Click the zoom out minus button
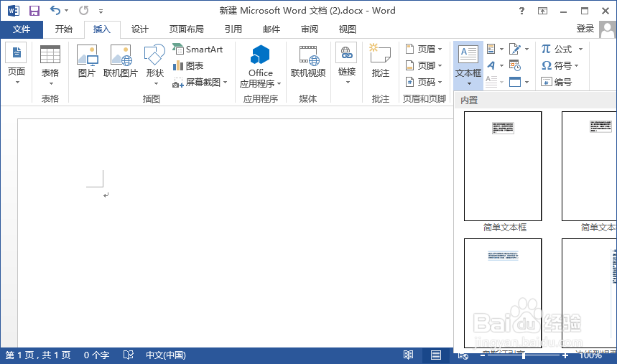This screenshot has height=364, width=617. point(483,355)
